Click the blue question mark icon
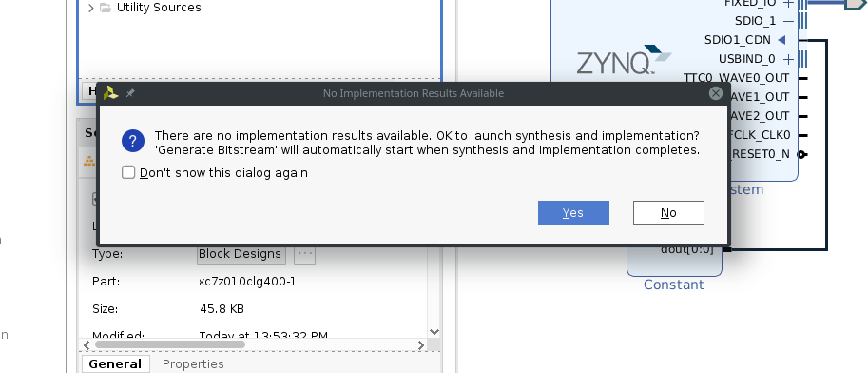Image resolution: width=868 pixels, height=373 pixels. tap(133, 142)
